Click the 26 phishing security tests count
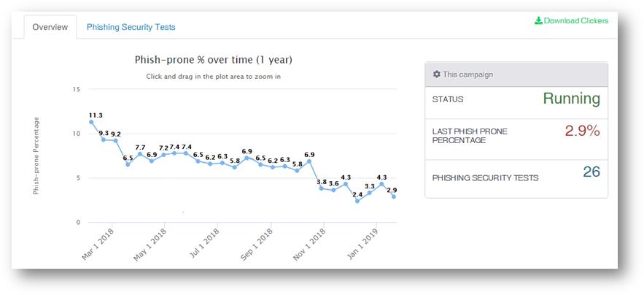 point(591,172)
